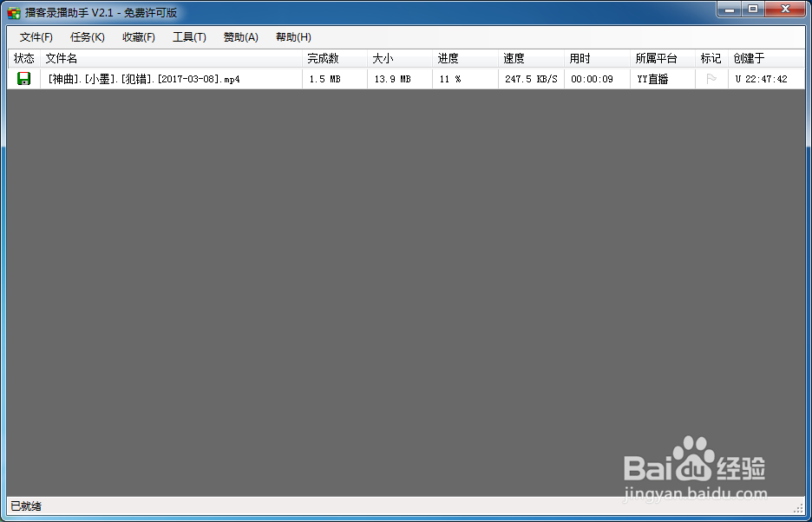Sort by the 状态 column header
The width and height of the screenshot is (812, 522).
(23, 58)
